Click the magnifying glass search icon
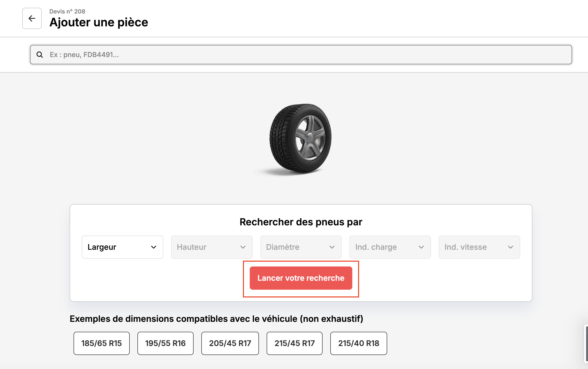588x369 pixels. point(40,55)
